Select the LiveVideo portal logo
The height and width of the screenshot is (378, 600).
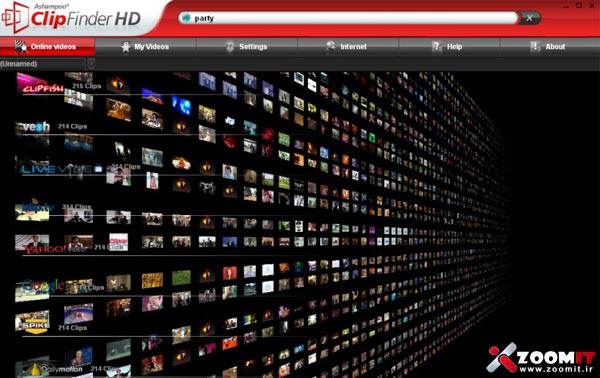tap(57, 169)
